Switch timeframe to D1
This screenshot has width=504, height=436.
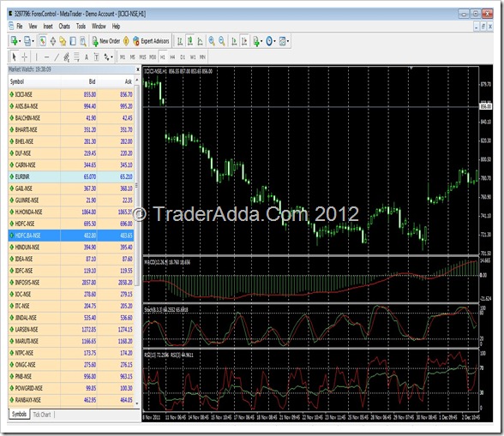click(183, 57)
